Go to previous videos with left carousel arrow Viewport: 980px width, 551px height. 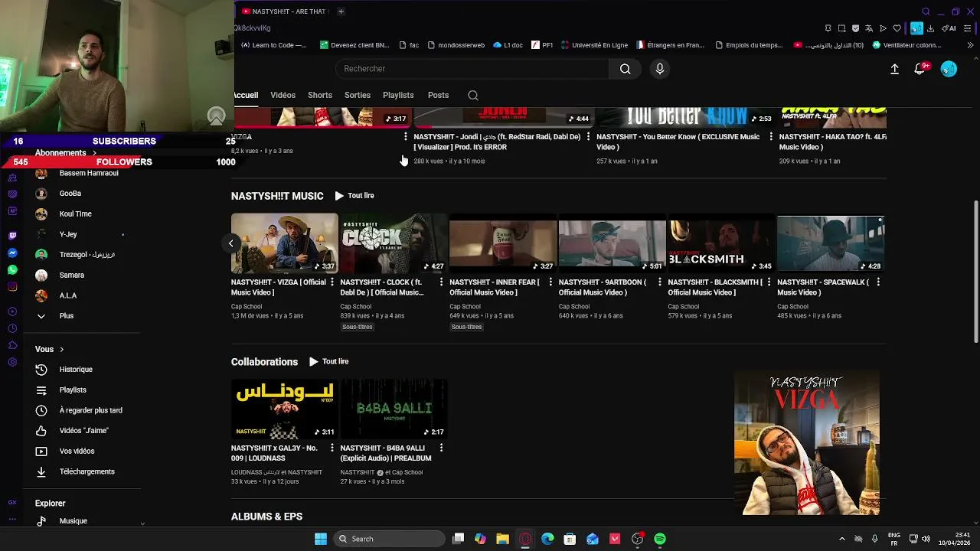click(x=230, y=243)
